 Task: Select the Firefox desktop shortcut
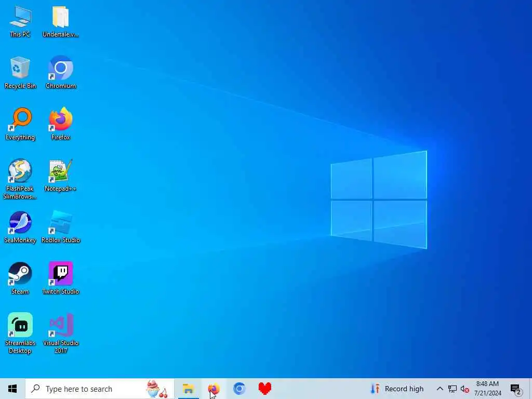60,124
